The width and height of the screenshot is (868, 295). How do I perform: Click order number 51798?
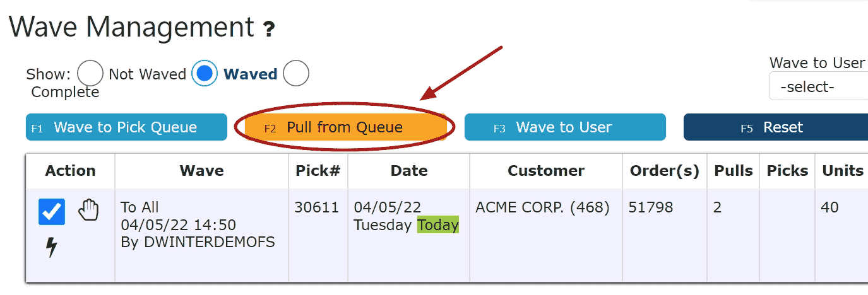click(x=651, y=207)
